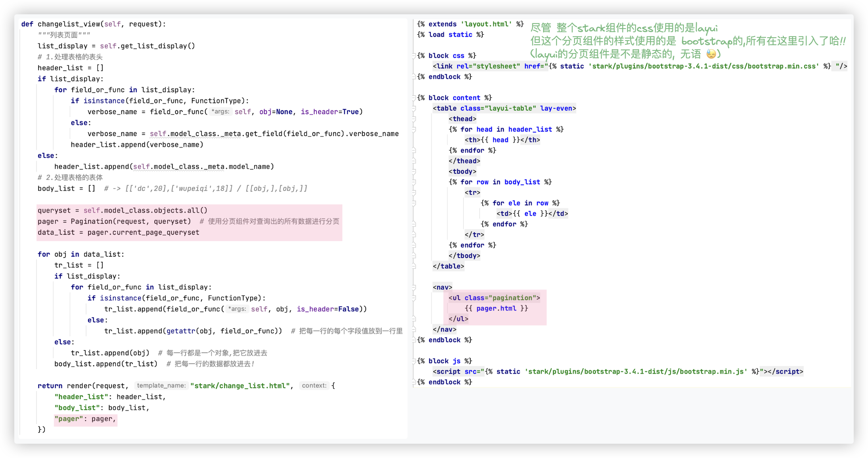Fold the table layui-table tag region

click(414, 108)
